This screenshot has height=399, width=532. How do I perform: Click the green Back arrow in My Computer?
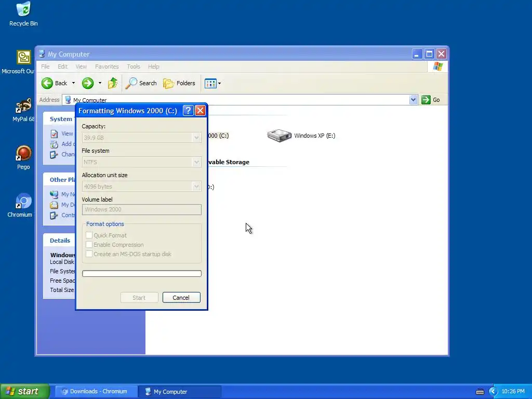[47, 83]
